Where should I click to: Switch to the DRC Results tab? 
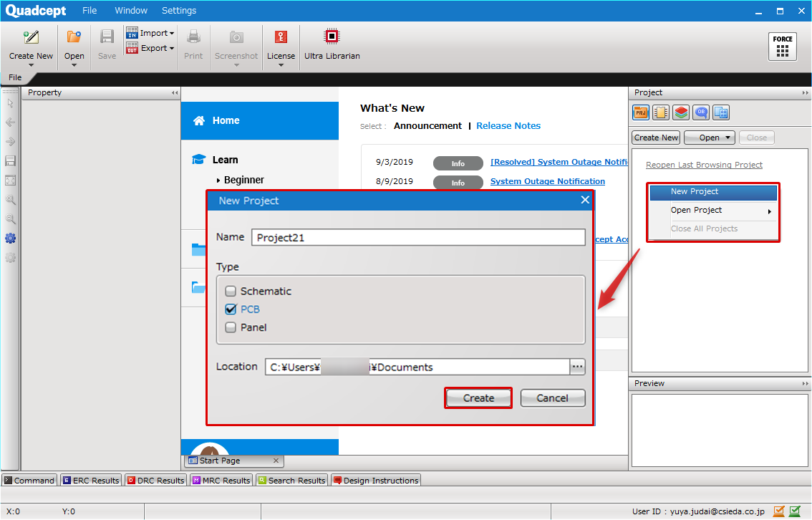(156, 481)
